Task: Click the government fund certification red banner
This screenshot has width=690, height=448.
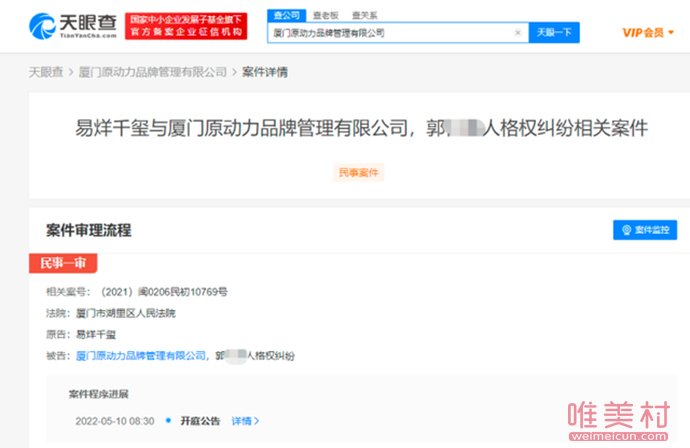Action: [186, 26]
